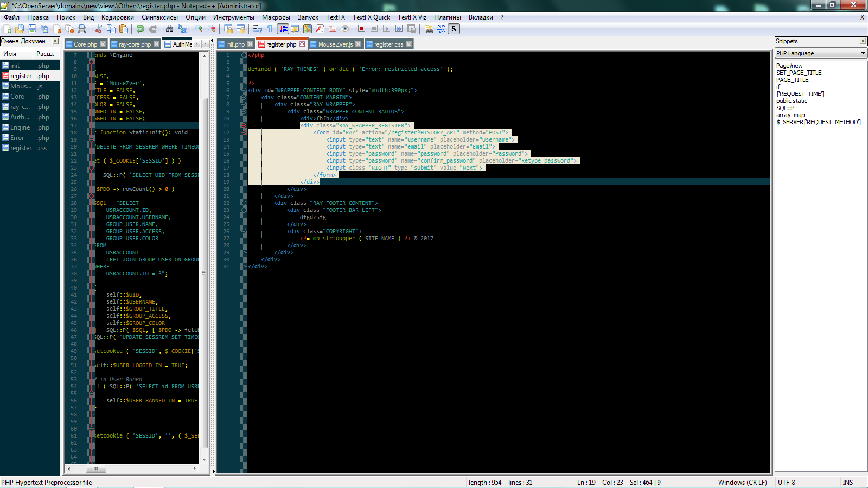Close the Core.php tab
The width and height of the screenshot is (868, 488).
(x=103, y=44)
